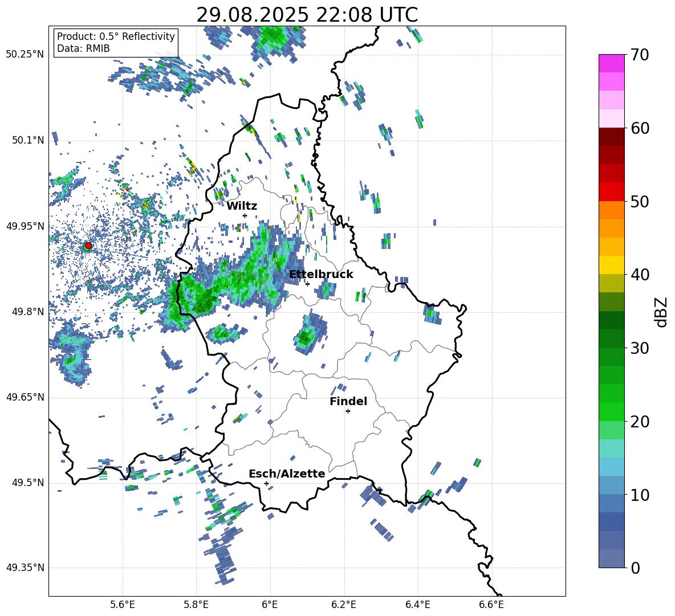Click the 50 tick on colorbar
Screen dimensions: 675x616
tap(639, 202)
